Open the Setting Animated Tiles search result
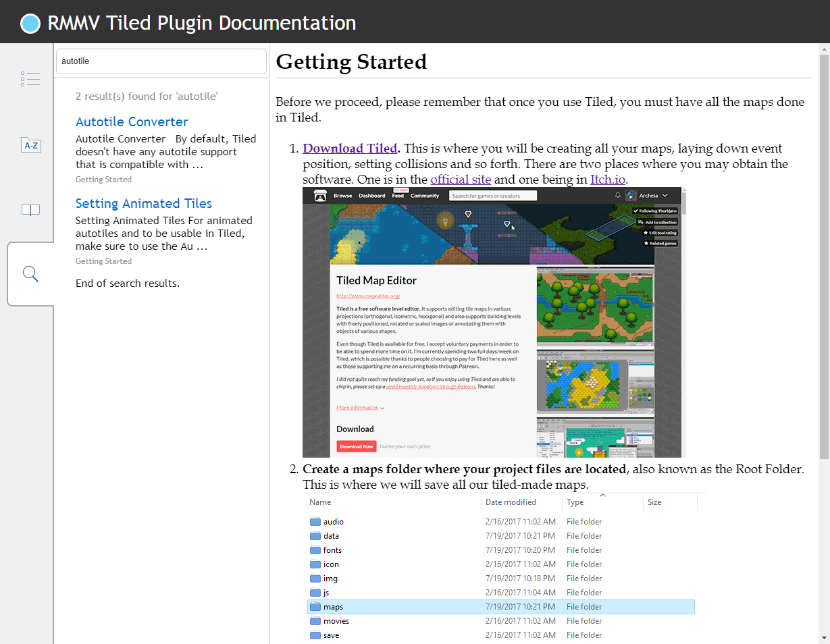830x644 pixels. click(x=144, y=203)
